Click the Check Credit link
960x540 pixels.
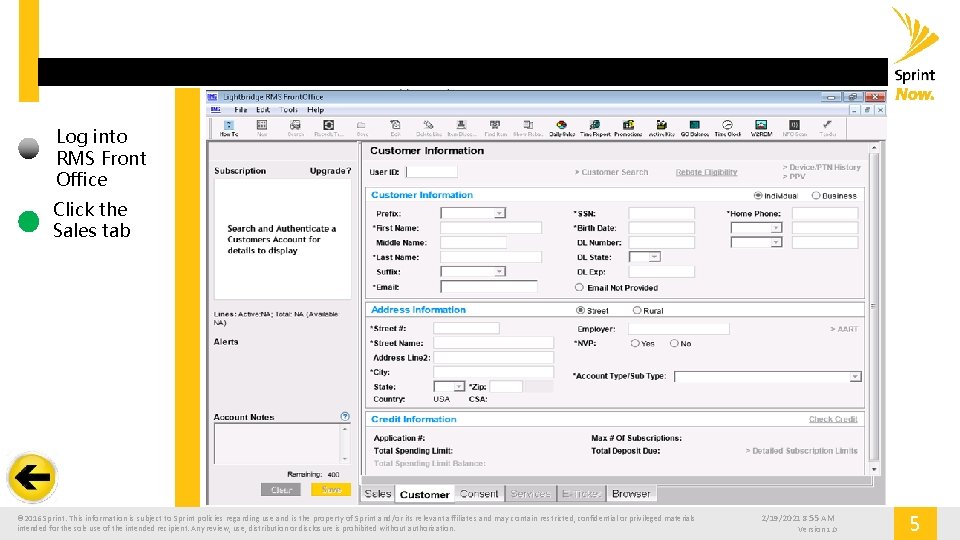tap(833, 419)
